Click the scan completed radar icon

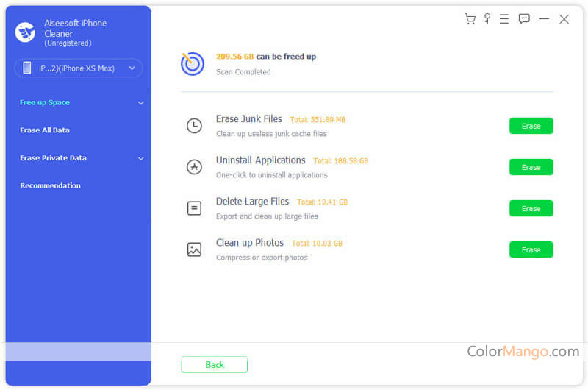point(193,64)
